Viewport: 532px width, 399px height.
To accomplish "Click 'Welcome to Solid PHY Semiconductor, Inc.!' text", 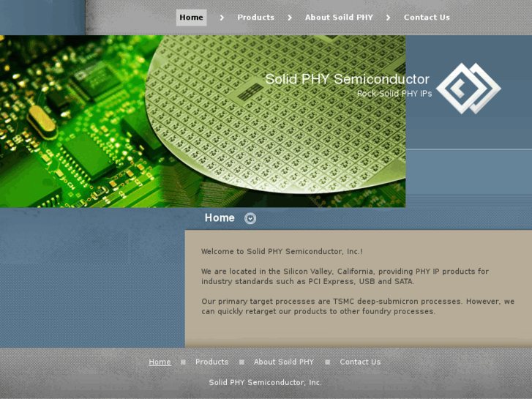I will click(282, 252).
